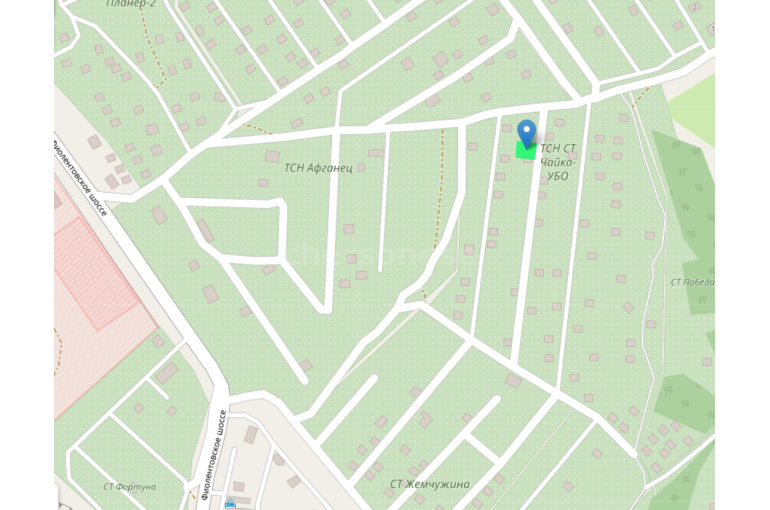Click the house numbered 2 at top right
This screenshot has width=770, height=510.
pos(694,7)
